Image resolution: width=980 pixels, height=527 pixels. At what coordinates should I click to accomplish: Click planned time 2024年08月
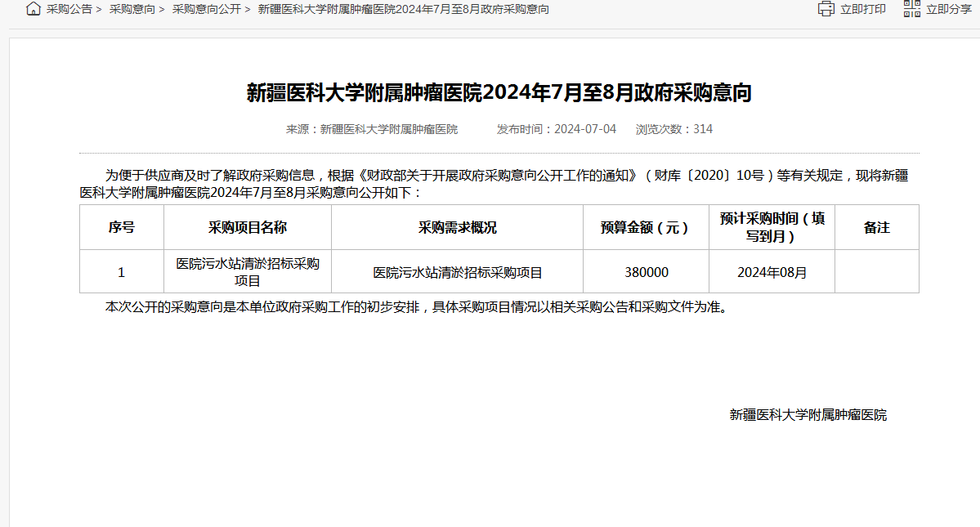772,272
